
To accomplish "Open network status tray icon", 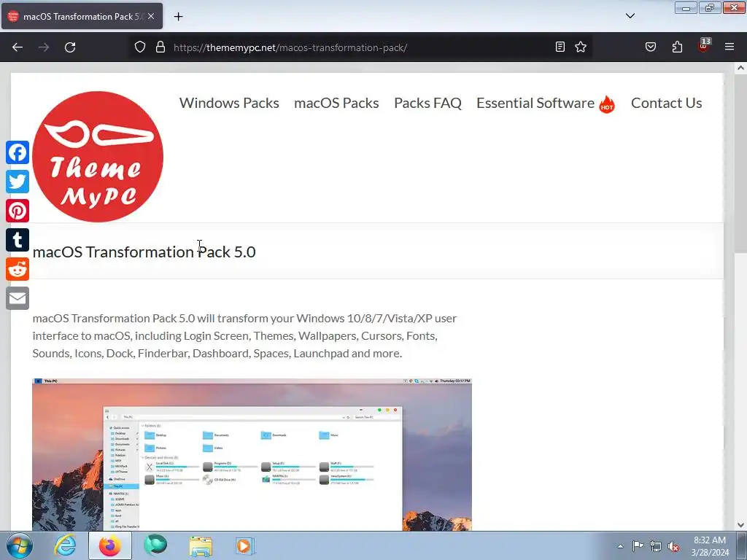I will coord(656,546).
